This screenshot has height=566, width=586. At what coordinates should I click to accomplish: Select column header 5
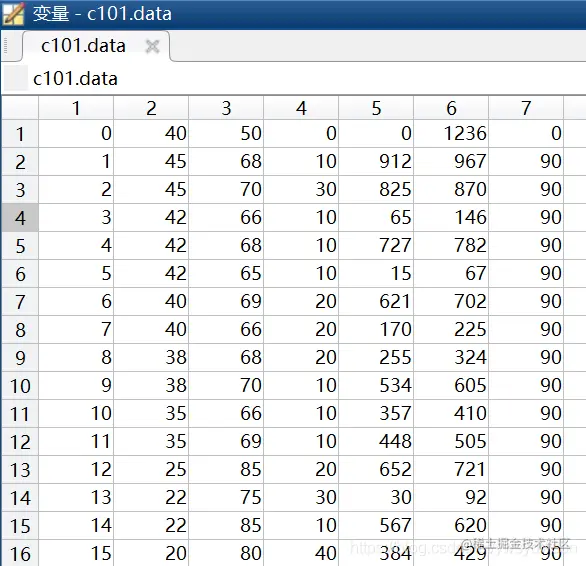click(376, 108)
